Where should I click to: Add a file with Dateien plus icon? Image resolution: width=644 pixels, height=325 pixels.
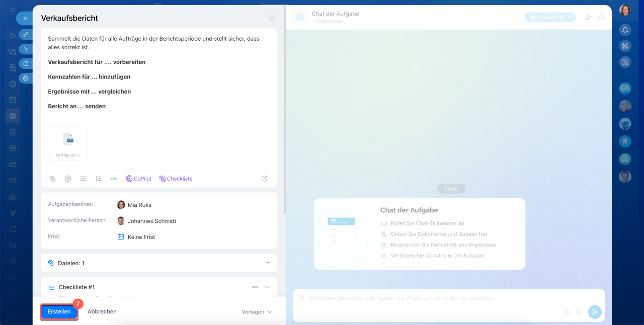coord(268,263)
